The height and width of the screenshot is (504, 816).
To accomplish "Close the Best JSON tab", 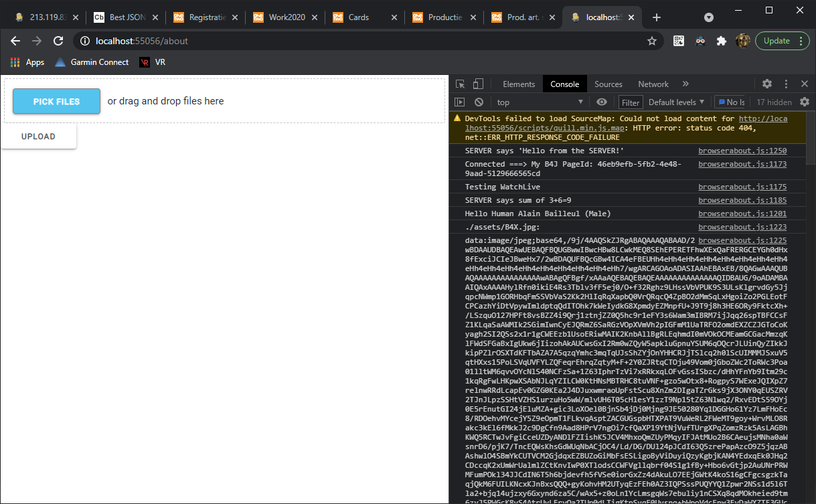I will [x=156, y=17].
